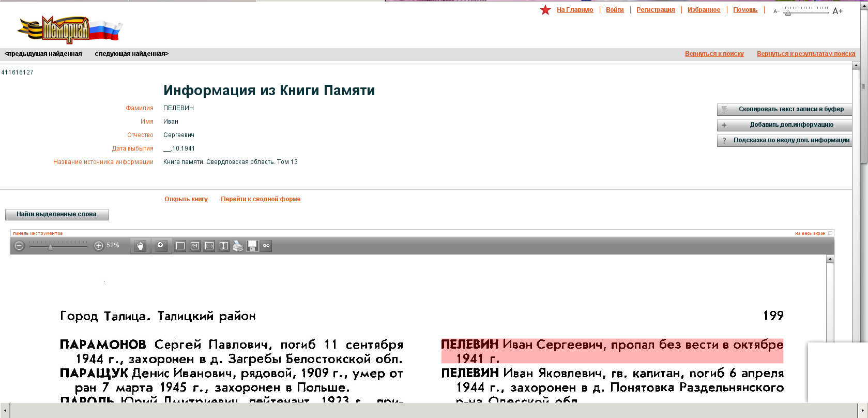
Task: Go to 'следующая найденная' record
Action: [131, 54]
